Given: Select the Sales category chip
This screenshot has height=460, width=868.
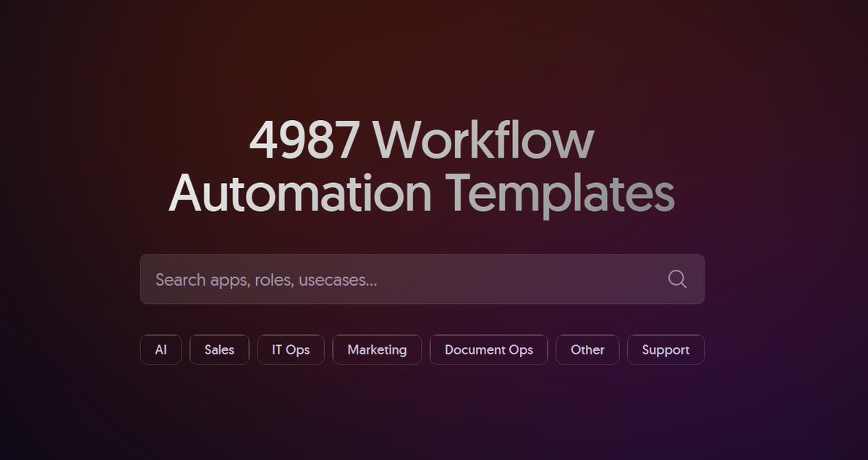Looking at the screenshot, I should click(219, 350).
